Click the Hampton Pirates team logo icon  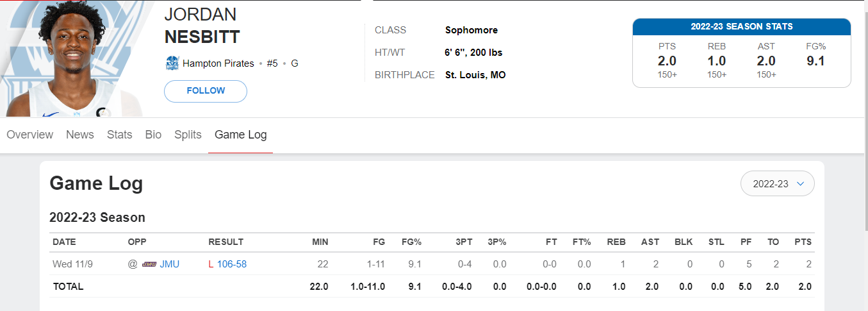[172, 63]
